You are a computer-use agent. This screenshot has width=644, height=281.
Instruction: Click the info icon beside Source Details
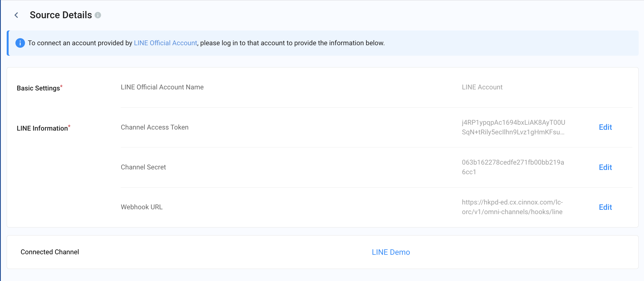pos(98,15)
